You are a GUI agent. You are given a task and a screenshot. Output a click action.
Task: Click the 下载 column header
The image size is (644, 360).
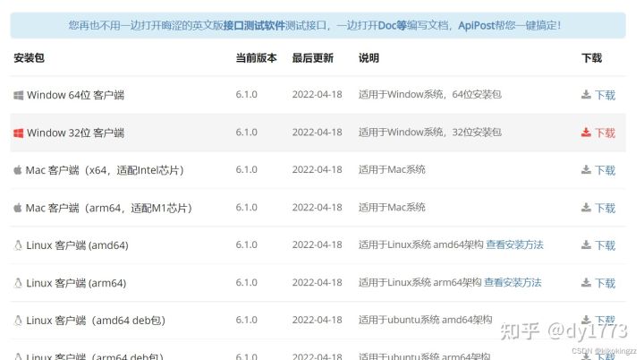pyautogui.click(x=591, y=58)
